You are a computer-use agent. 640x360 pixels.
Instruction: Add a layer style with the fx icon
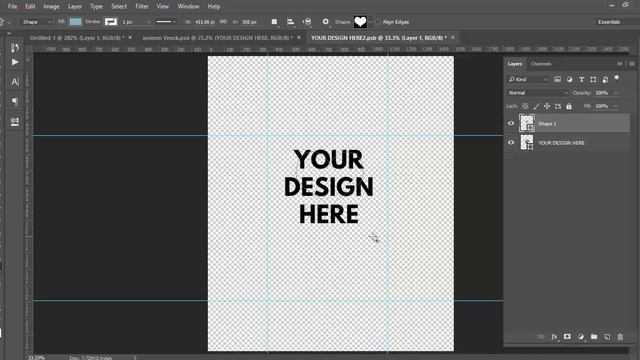pos(554,337)
